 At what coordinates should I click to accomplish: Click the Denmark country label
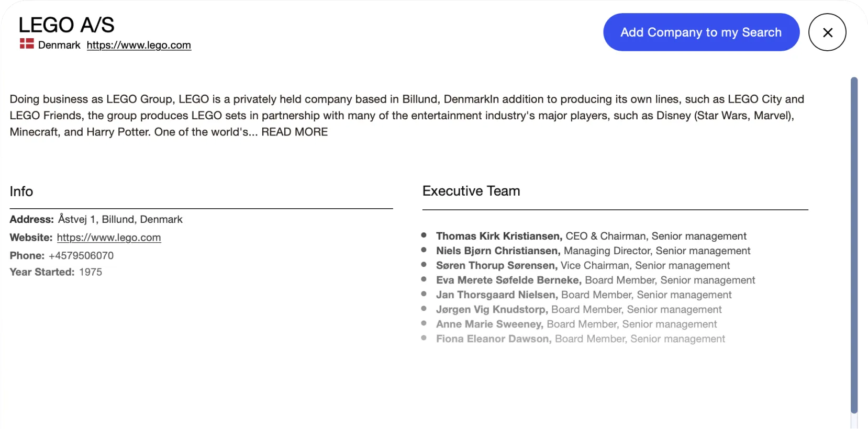pyautogui.click(x=59, y=45)
